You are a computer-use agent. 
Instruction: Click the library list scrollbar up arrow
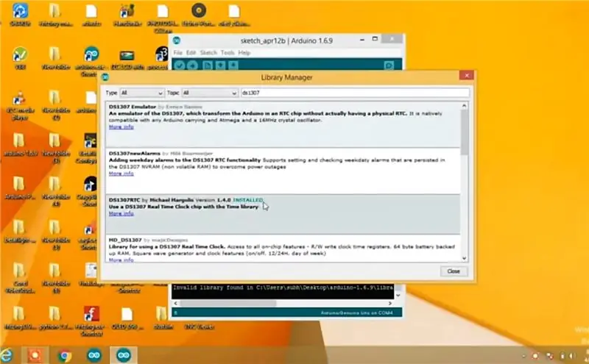465,106
